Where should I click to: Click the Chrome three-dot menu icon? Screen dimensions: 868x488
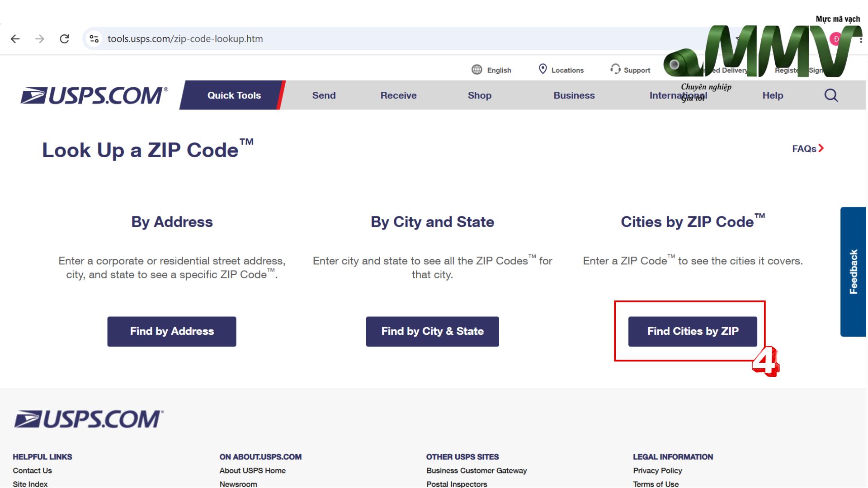point(861,39)
